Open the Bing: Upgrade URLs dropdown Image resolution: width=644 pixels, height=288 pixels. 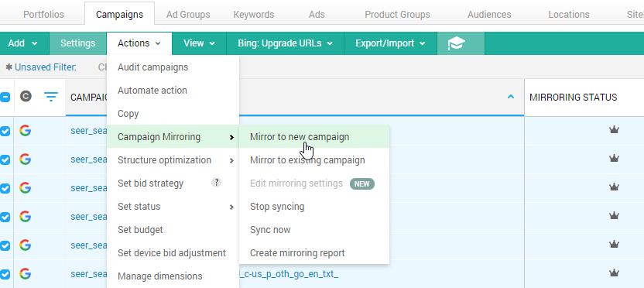coord(285,43)
